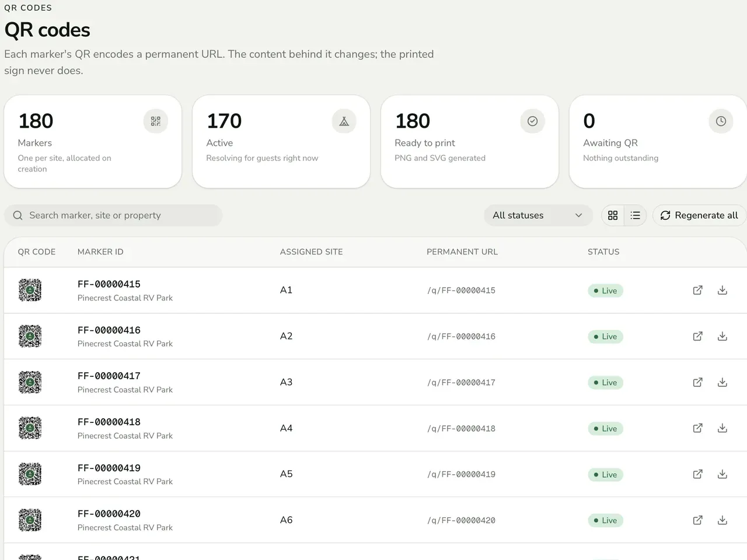Open permanent URL for FF-00000417
747x560 pixels.
(x=697, y=382)
